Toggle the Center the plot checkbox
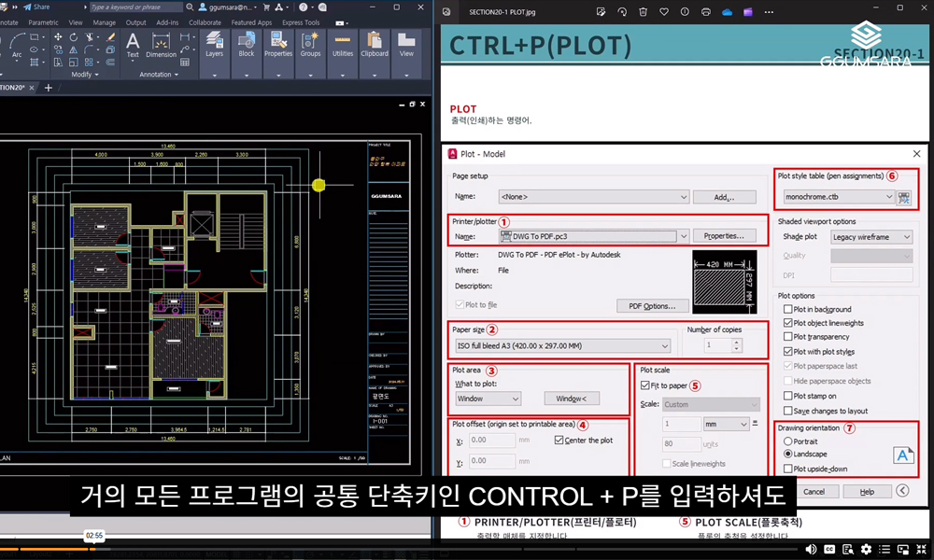Screen dimensions: 934x560 [559, 441]
